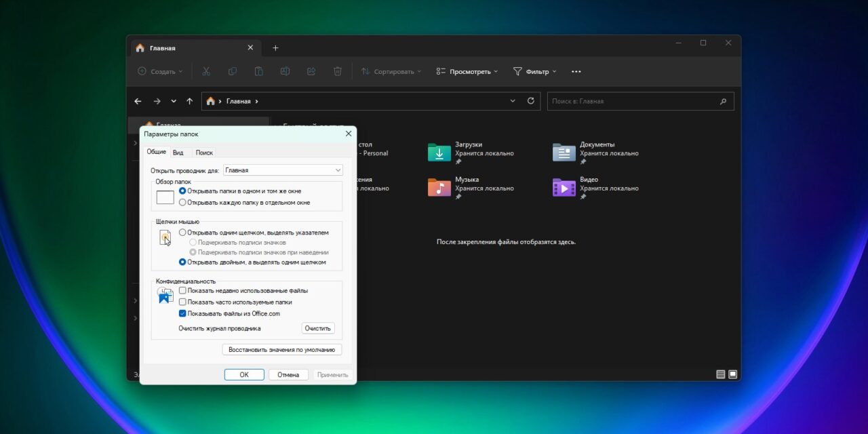Switch to the 'Вид' tab

(x=178, y=152)
